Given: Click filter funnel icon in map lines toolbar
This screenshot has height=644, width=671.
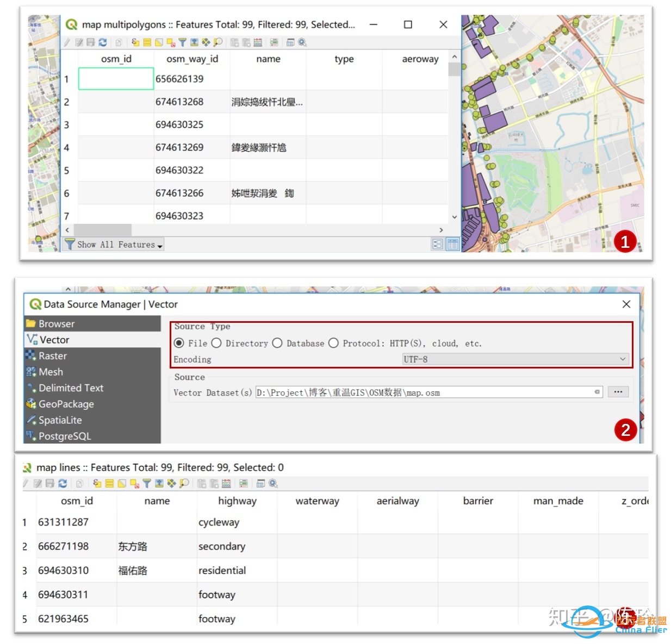Looking at the screenshot, I should (147, 484).
